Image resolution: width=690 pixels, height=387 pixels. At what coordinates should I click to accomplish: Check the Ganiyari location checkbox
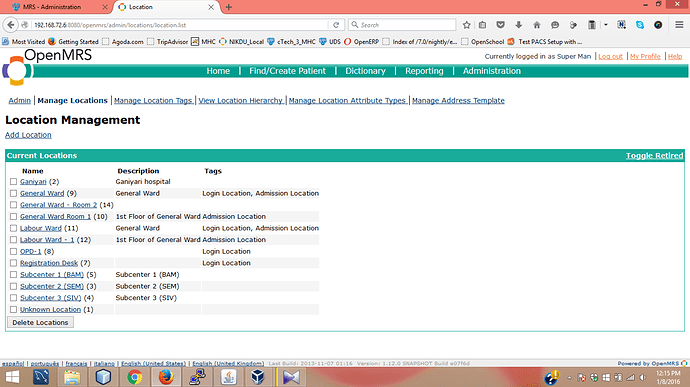13,181
